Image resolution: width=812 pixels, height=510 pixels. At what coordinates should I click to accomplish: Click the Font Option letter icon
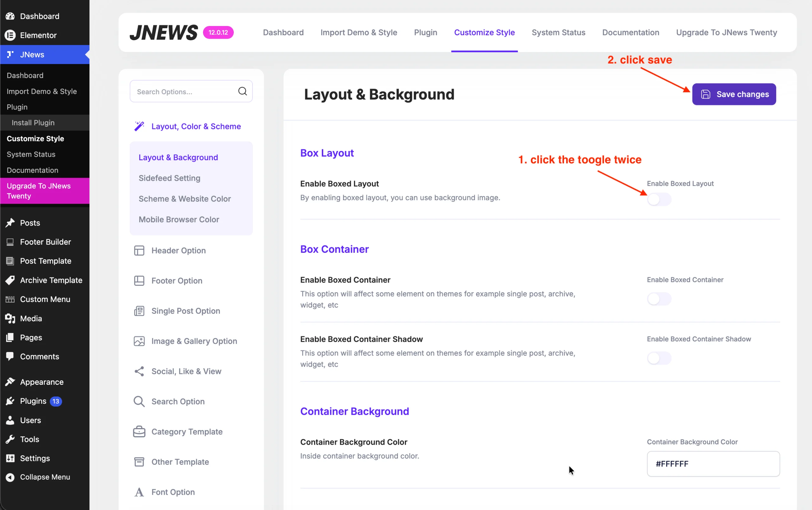[x=139, y=492]
